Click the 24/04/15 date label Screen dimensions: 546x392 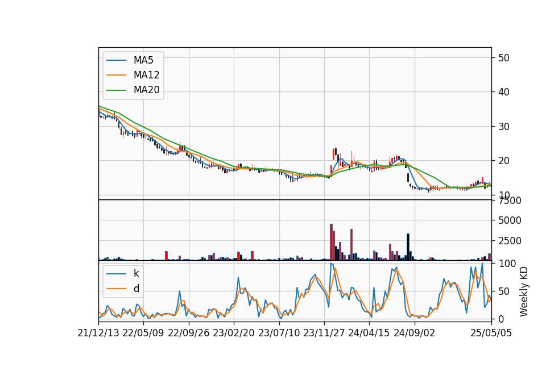[369, 333]
